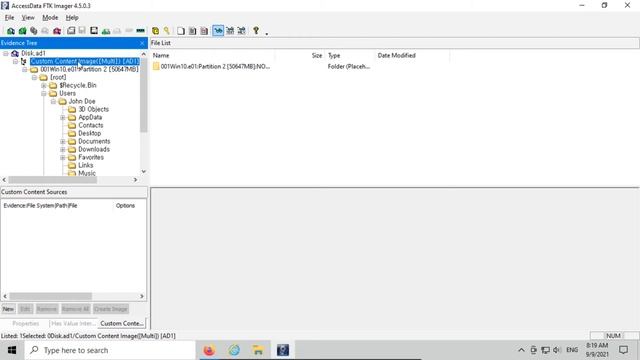640x360 pixels.
Task: Click the Create Image button
Action: coord(111,309)
